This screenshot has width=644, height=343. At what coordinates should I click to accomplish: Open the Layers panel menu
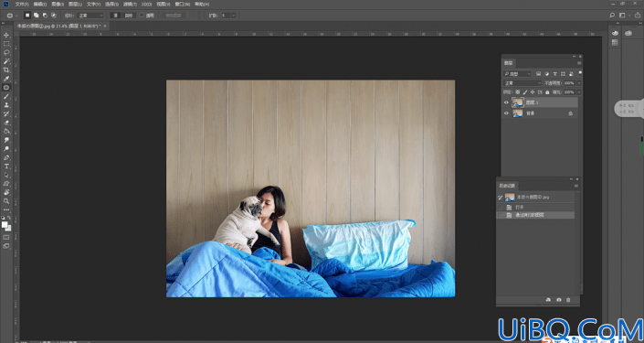[x=579, y=63]
